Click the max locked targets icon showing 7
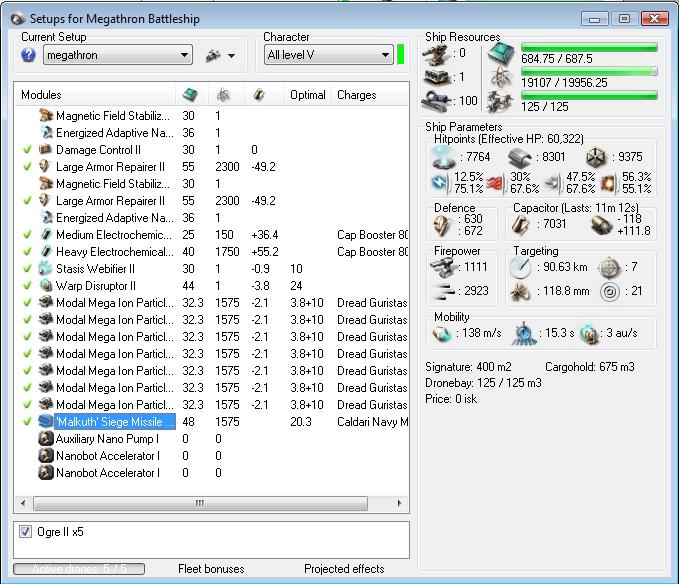This screenshot has width=679, height=584. 609,267
